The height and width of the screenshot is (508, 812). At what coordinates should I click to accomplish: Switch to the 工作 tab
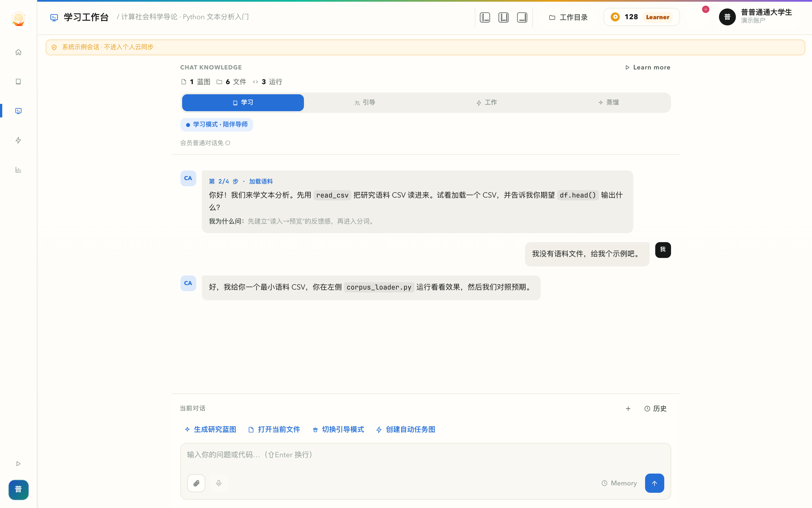[487, 102]
